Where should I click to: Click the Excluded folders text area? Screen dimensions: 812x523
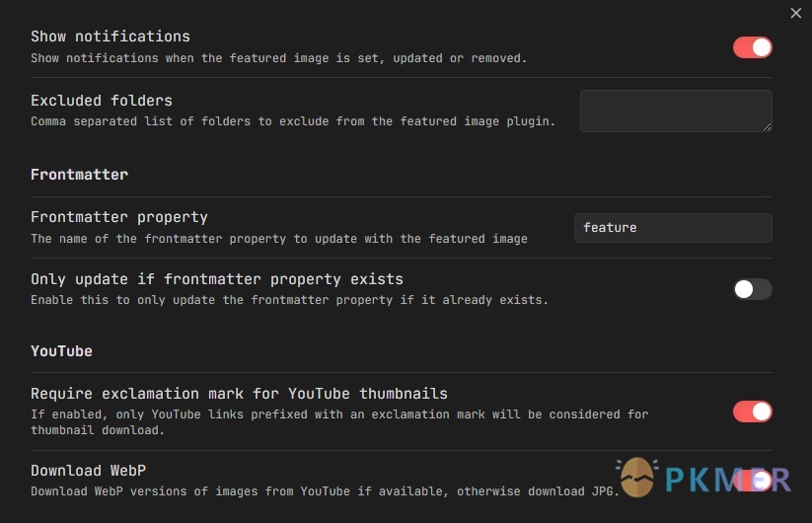click(x=676, y=111)
